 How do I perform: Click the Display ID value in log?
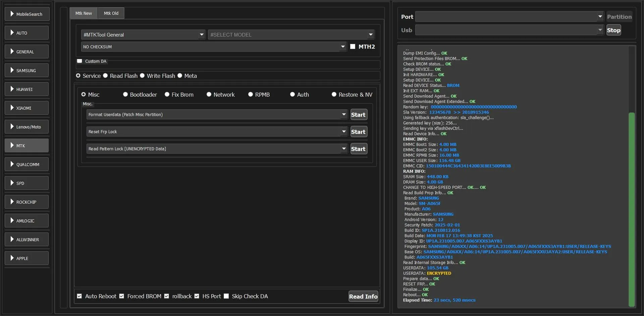(464, 241)
